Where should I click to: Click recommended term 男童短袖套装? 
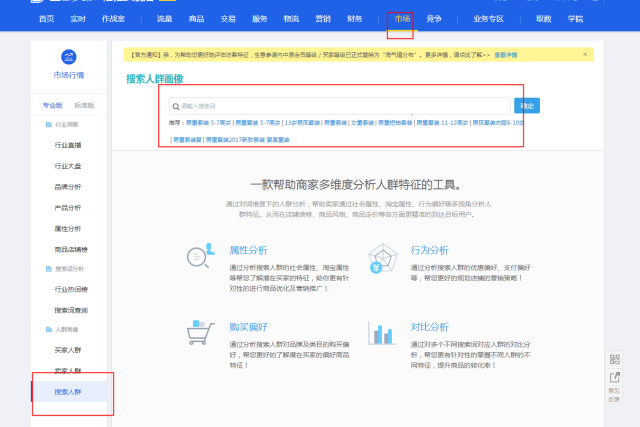tap(395, 123)
